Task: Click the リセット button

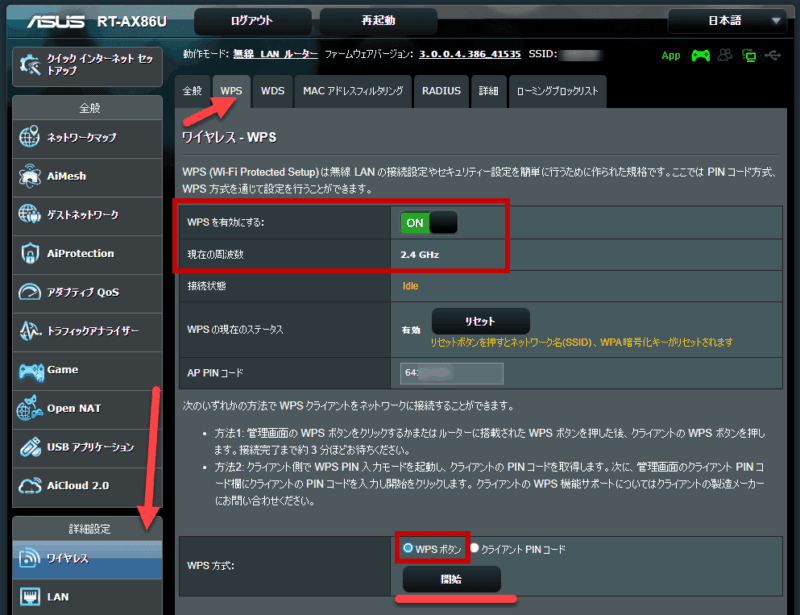Action: pyautogui.click(x=480, y=322)
